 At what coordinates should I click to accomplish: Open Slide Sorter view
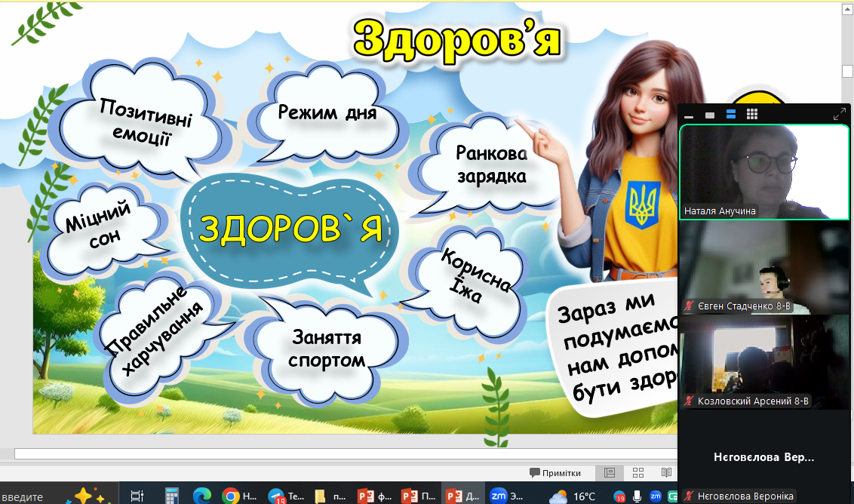(x=638, y=473)
